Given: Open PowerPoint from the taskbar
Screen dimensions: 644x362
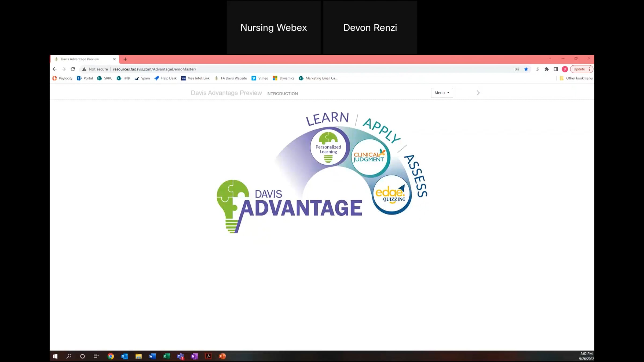Looking at the screenshot, I should 222,356.
